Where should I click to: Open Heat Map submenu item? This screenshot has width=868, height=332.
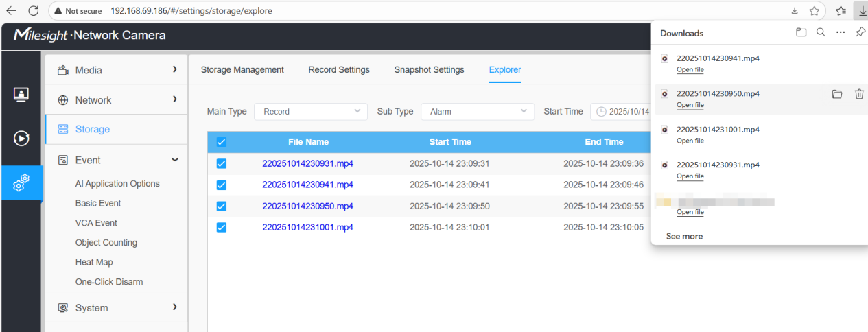coord(94,262)
